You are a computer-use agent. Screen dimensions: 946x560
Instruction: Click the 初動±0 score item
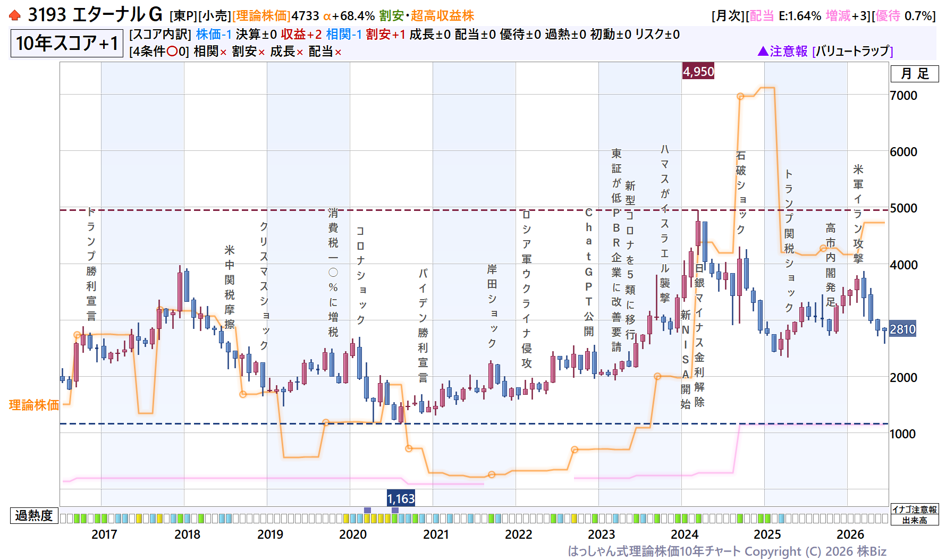611,35
